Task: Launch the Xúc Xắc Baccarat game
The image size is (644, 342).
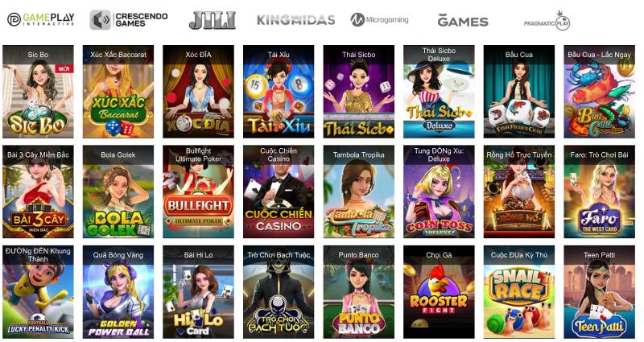Action: click(x=118, y=92)
